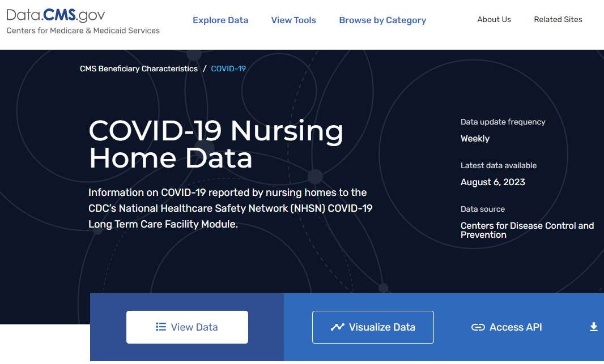
Task: Click the Centers for Disease Control data source
Action: [x=527, y=230]
